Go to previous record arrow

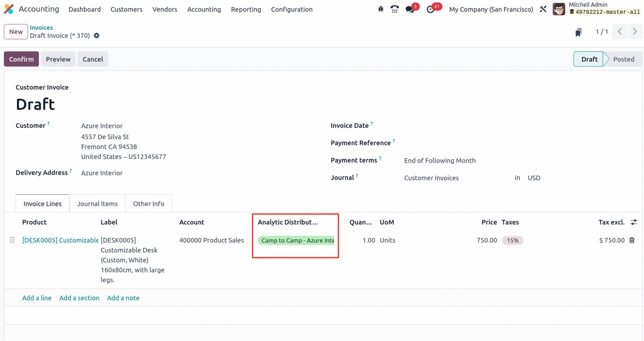pyautogui.click(x=620, y=32)
